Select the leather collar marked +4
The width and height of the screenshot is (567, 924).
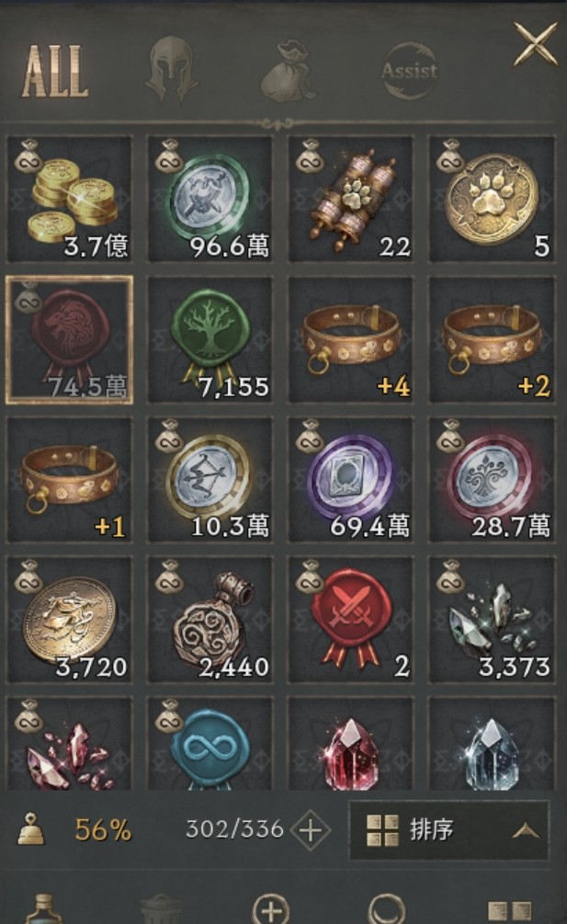click(351, 340)
